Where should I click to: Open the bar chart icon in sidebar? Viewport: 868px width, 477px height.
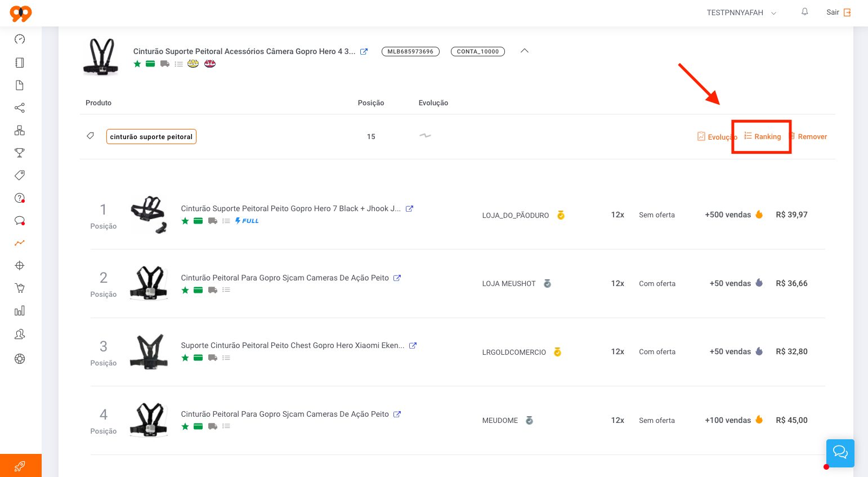tap(20, 311)
